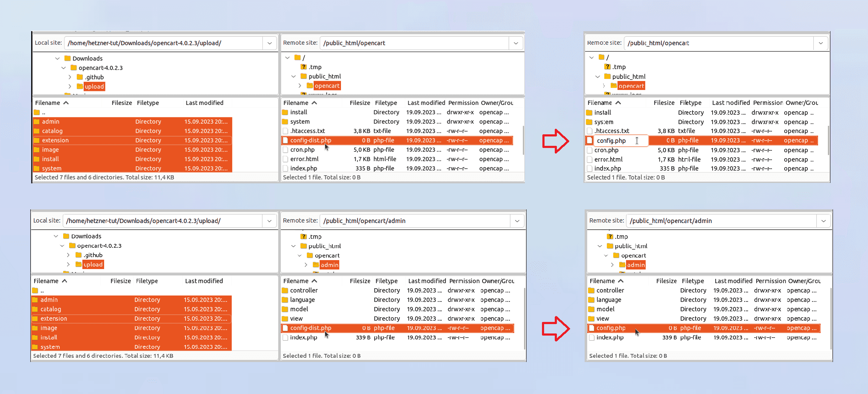Screen dimensions: 868x394
Task: Click error.html file icon in upper-left remote listing
Action: (x=285, y=159)
